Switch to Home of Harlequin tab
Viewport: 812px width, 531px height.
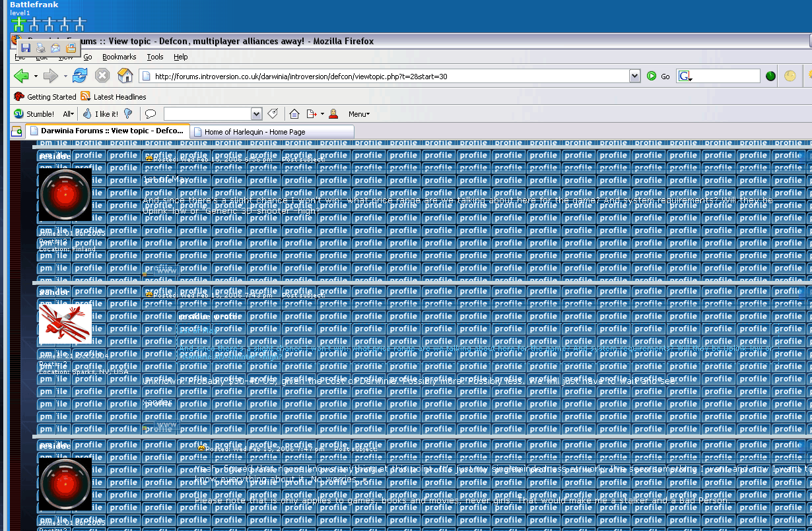254,132
